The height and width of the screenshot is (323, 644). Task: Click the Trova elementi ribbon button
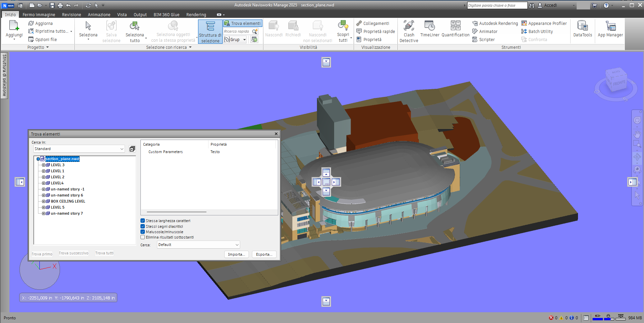[243, 23]
